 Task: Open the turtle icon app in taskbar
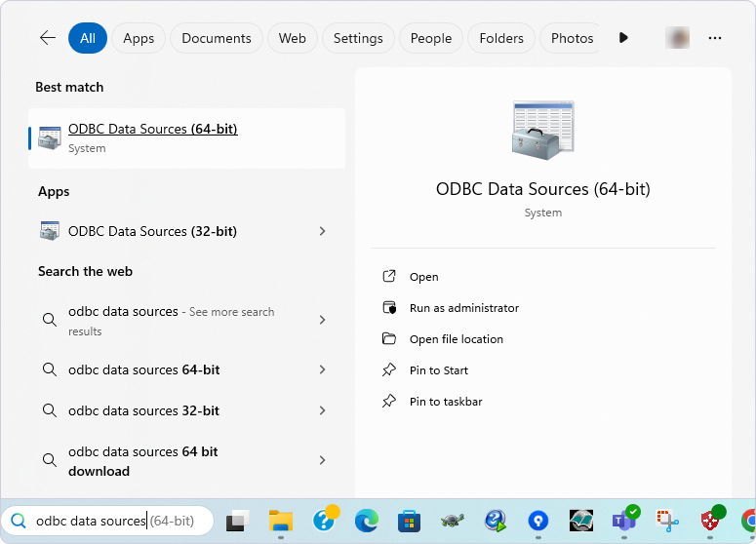[453, 521]
